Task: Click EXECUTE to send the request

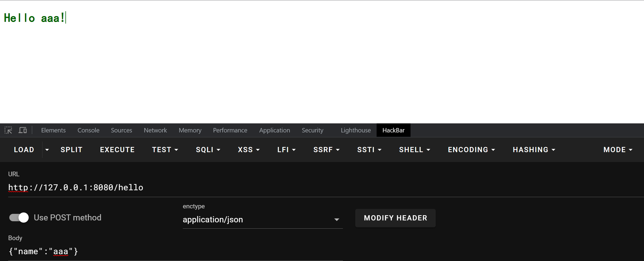Action: point(117,149)
